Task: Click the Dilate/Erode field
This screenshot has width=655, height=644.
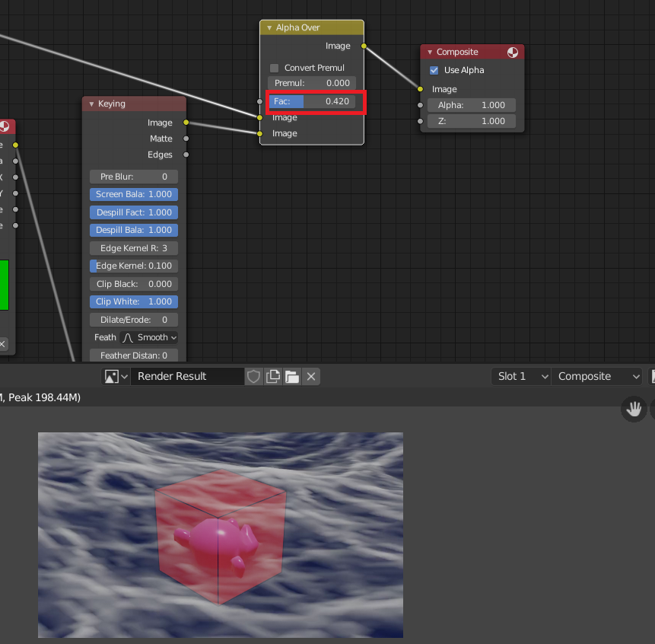Action: pos(134,320)
